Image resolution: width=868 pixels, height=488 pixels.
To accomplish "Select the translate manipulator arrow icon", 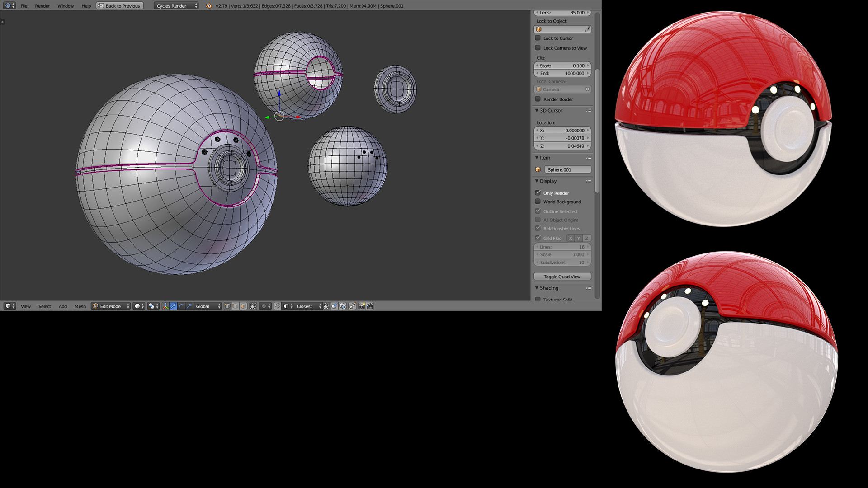I will tap(173, 306).
